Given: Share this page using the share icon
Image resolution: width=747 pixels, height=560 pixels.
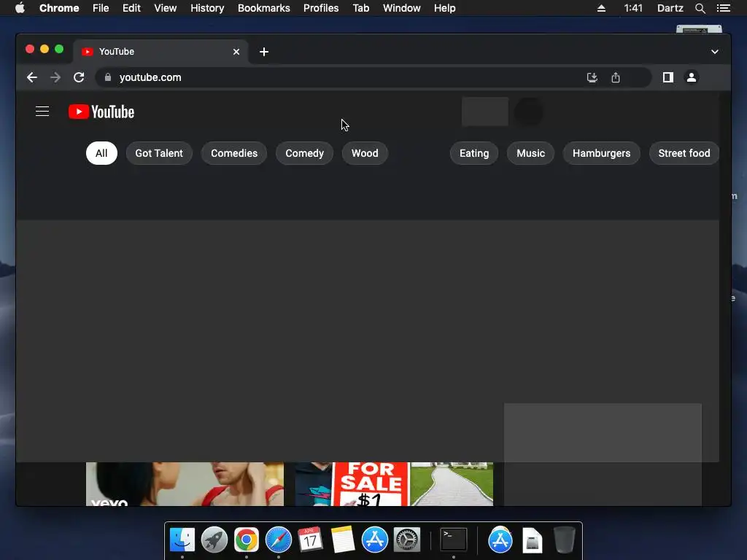Looking at the screenshot, I should (x=616, y=77).
